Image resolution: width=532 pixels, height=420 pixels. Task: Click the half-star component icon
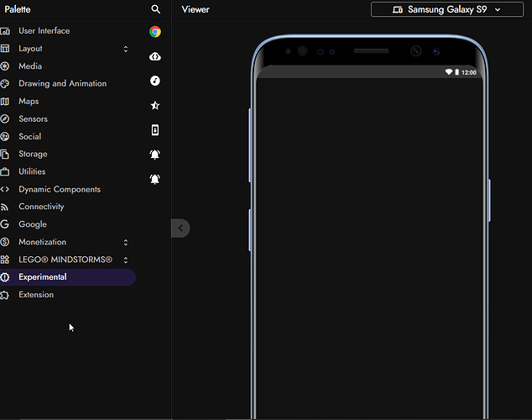pyautogui.click(x=155, y=106)
